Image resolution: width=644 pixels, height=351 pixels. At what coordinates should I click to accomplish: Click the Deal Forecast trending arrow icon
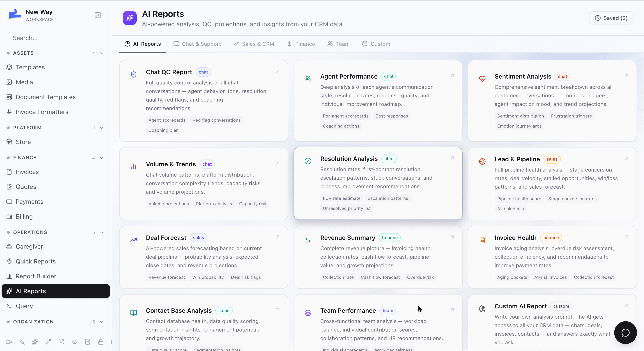point(134,240)
